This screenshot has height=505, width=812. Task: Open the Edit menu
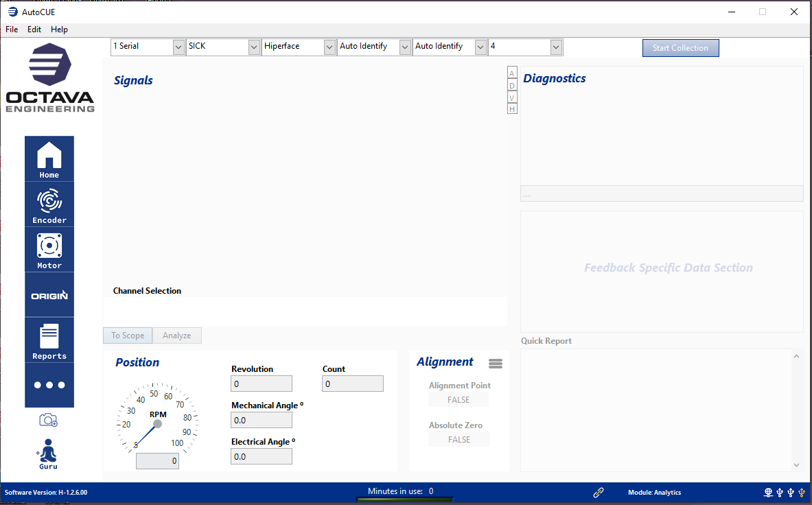click(x=34, y=30)
